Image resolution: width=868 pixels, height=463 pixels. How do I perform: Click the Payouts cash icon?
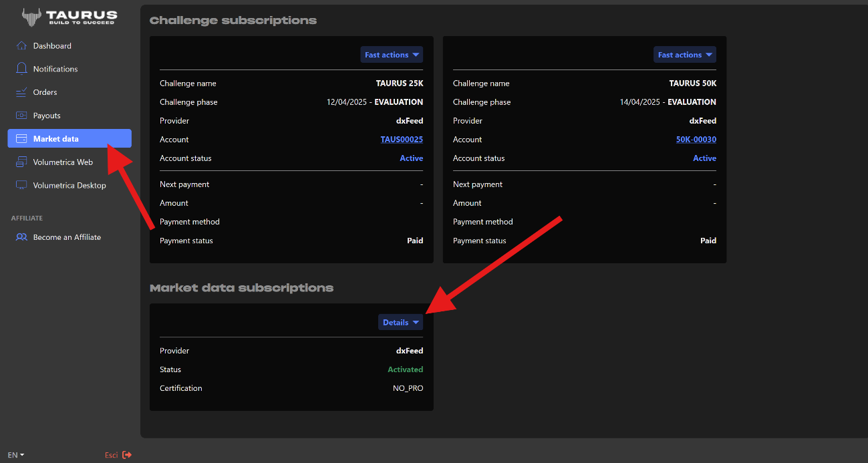(x=21, y=116)
